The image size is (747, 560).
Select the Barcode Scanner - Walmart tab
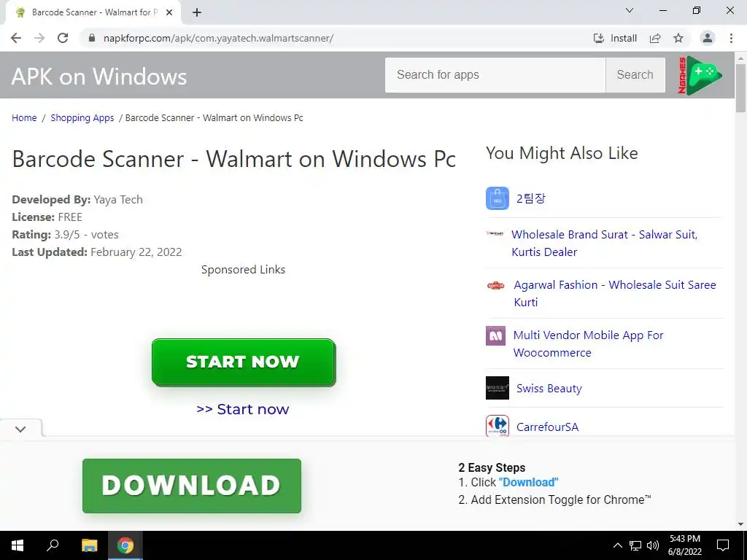tap(93, 13)
